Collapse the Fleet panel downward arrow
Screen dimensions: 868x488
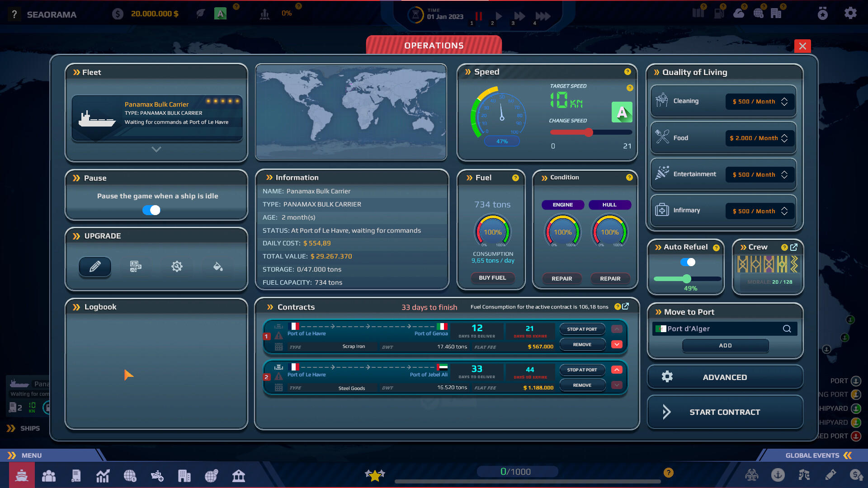pos(156,149)
